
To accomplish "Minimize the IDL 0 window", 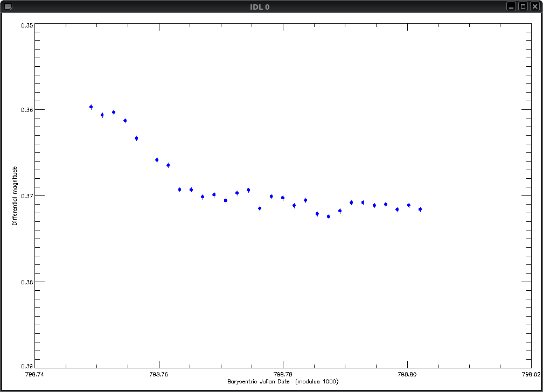I will tap(511, 6).
